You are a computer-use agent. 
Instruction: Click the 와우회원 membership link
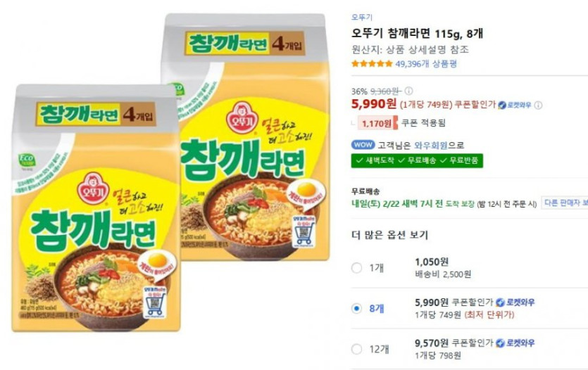[431, 146]
